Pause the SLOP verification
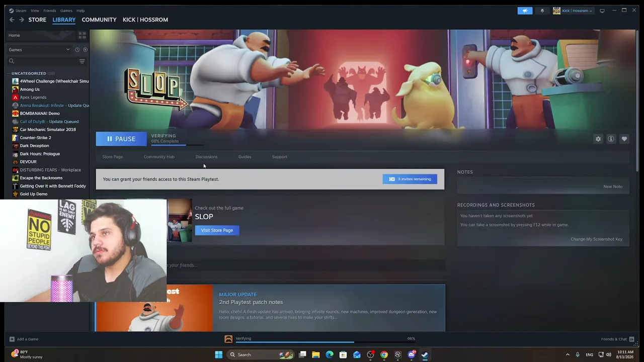644x362 pixels. click(121, 139)
